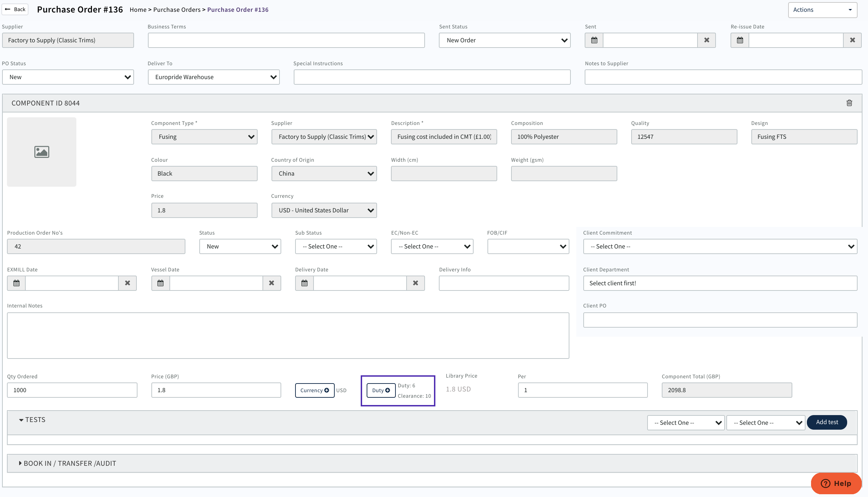Click the Back button

[15, 9]
